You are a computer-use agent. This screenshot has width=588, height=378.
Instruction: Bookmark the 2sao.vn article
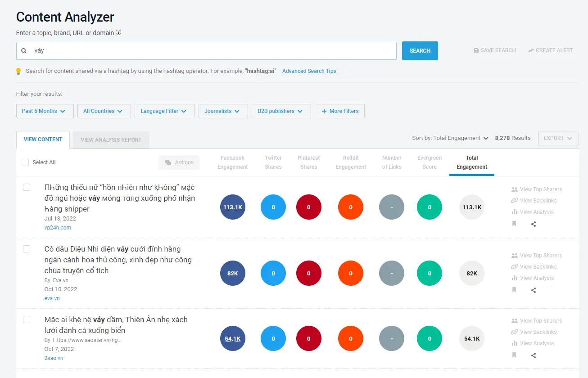[x=514, y=355]
